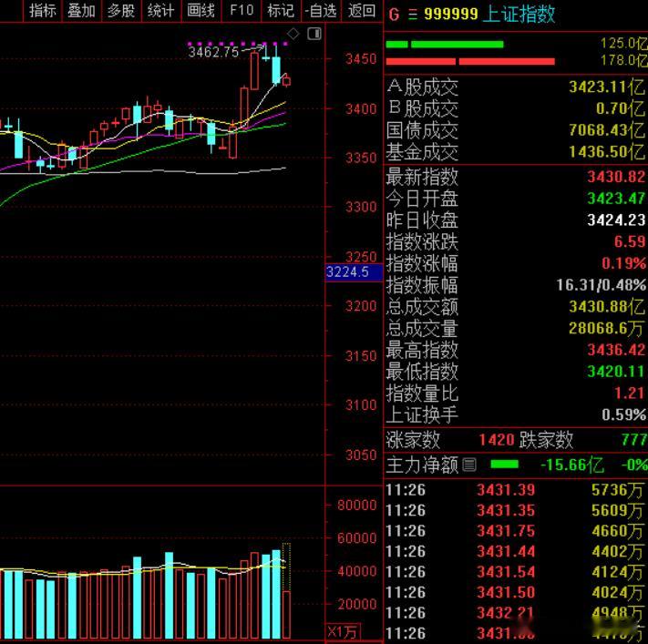Click the B股成交 value 0.70亿
This screenshot has height=644, width=648.
coord(621,108)
